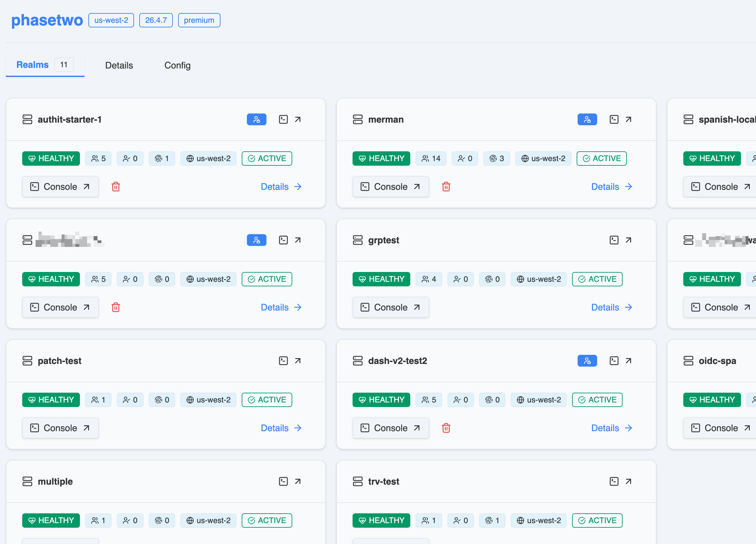The height and width of the screenshot is (544, 756).
Task: Open the Config tab
Action: tap(177, 65)
